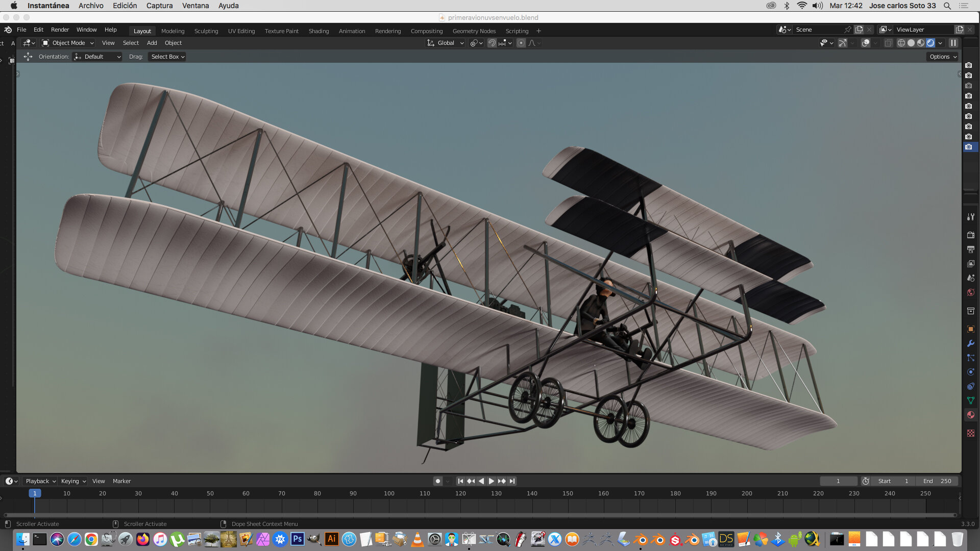The image size is (980, 551).
Task: Open the timeline Marker menu
Action: point(121,481)
